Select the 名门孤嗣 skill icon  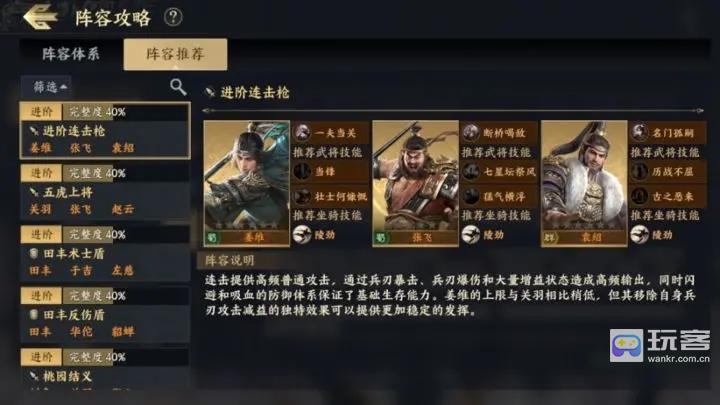639,133
